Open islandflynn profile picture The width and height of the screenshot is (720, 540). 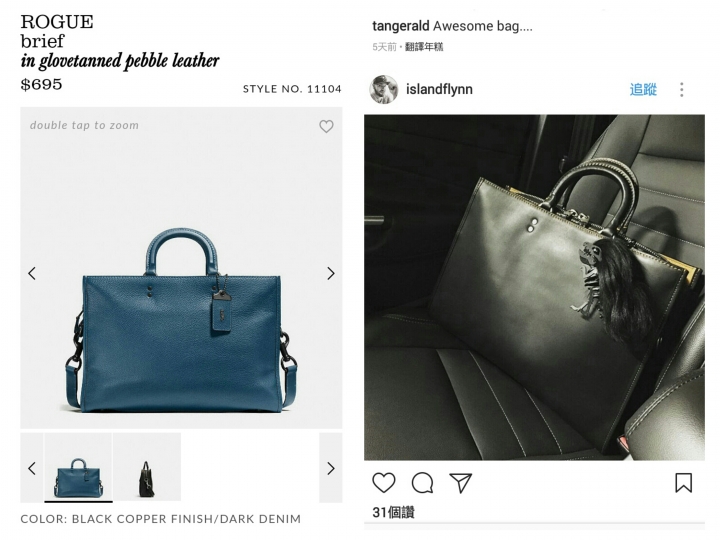point(384,89)
